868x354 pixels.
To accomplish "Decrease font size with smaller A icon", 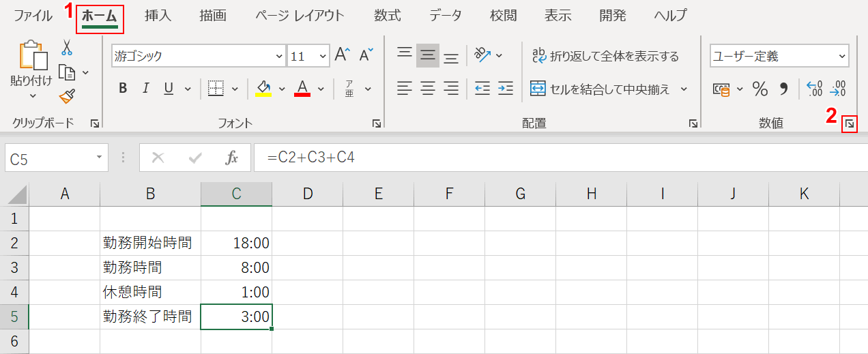I will pyautogui.click(x=366, y=55).
